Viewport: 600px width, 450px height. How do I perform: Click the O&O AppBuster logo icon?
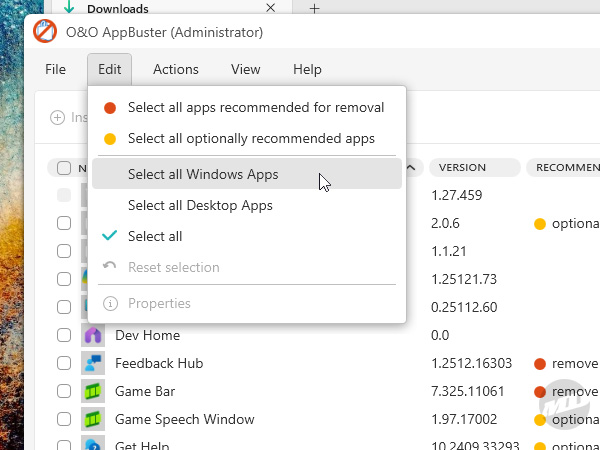point(45,32)
